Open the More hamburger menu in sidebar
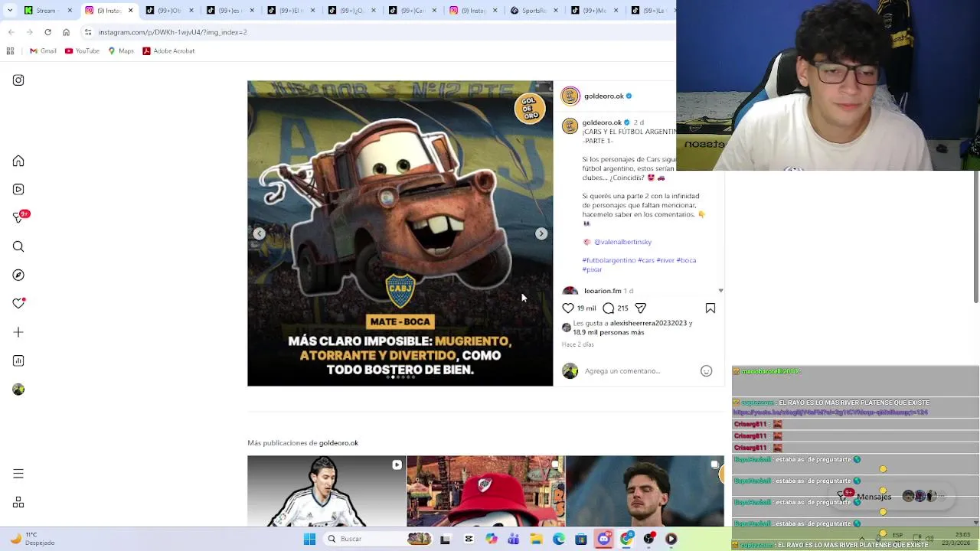 [18, 474]
